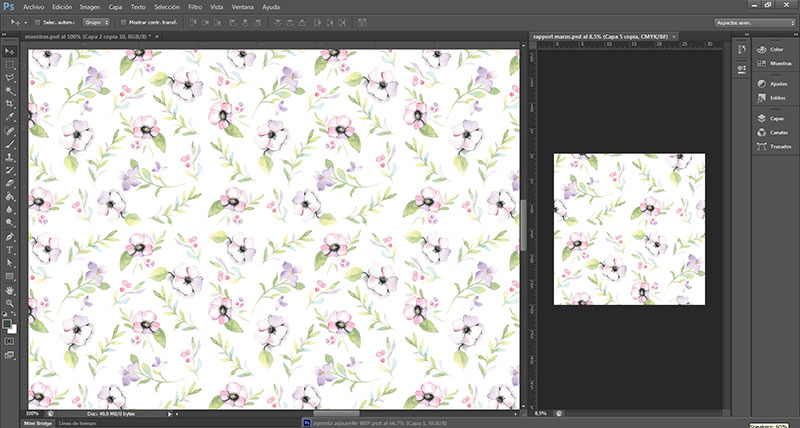Open the Selección menu
This screenshot has width=800, height=428.
click(x=167, y=7)
